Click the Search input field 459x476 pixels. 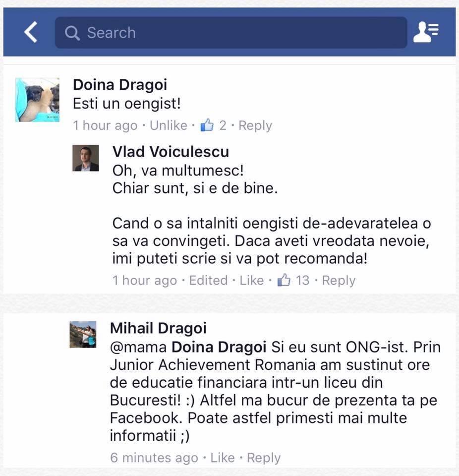(x=230, y=33)
